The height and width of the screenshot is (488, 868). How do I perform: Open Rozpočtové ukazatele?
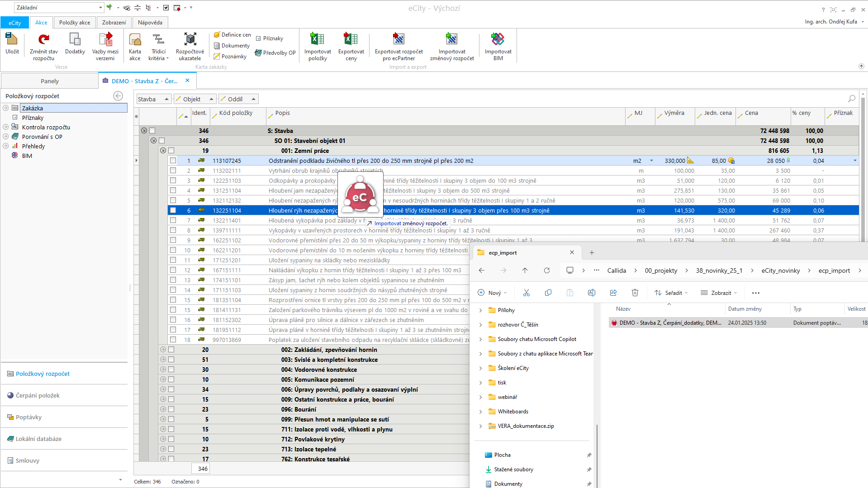[x=190, y=46]
